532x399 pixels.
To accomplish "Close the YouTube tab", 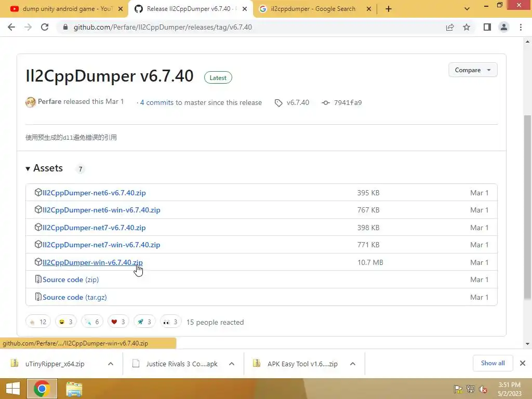I will (x=121, y=9).
